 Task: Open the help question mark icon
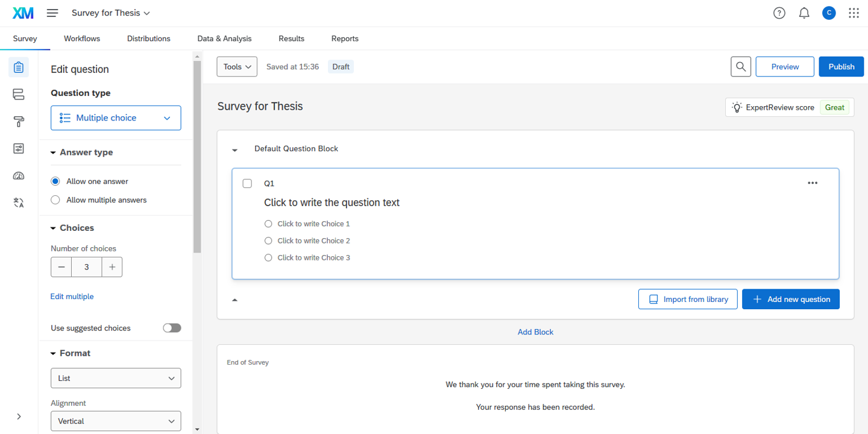(779, 13)
